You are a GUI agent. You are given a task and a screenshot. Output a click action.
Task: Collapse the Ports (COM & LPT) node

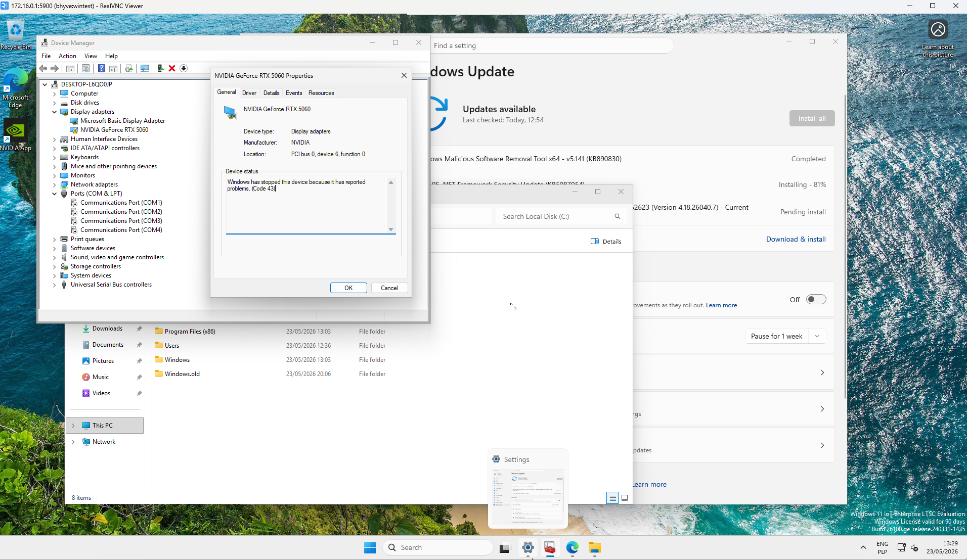click(55, 194)
